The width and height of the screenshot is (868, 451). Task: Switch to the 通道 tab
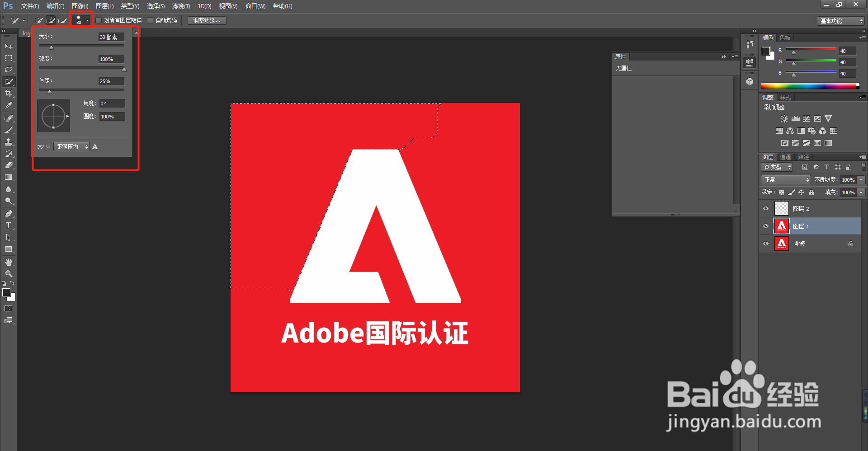tap(786, 157)
